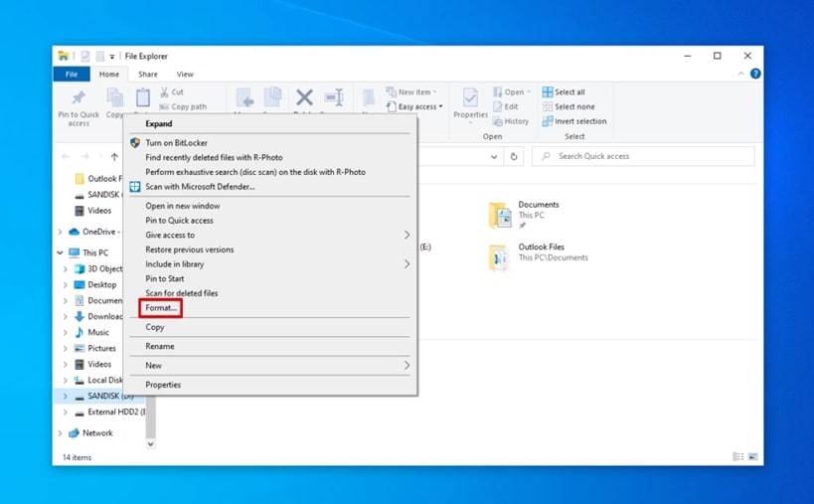
Task: Open the Include in library submenu
Action: tap(269, 264)
